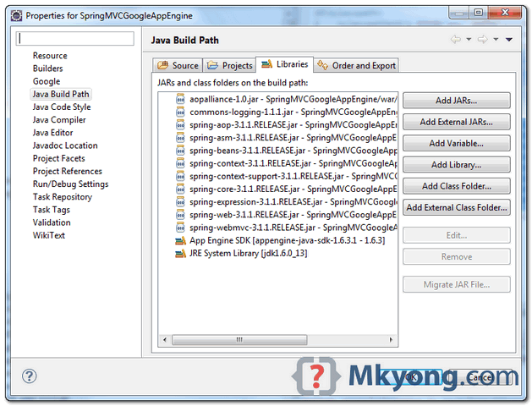
Task: Click the spring-core jar file icon
Action: point(180,189)
